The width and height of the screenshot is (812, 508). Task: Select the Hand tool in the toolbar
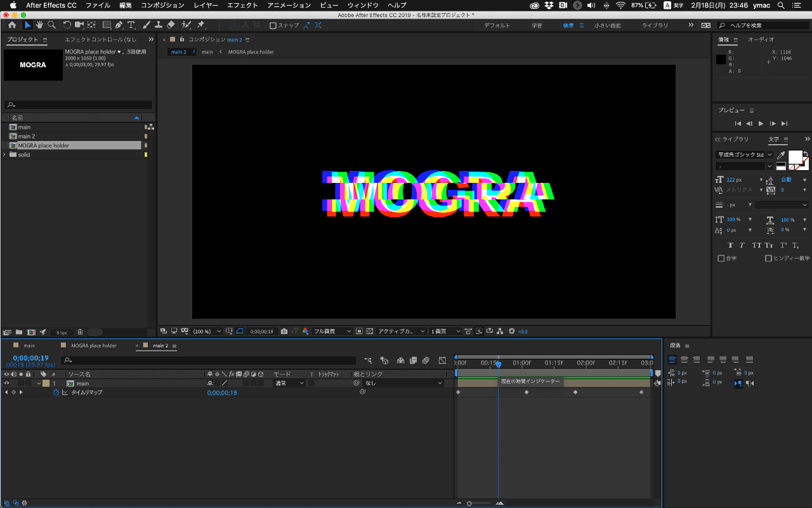tap(39, 25)
